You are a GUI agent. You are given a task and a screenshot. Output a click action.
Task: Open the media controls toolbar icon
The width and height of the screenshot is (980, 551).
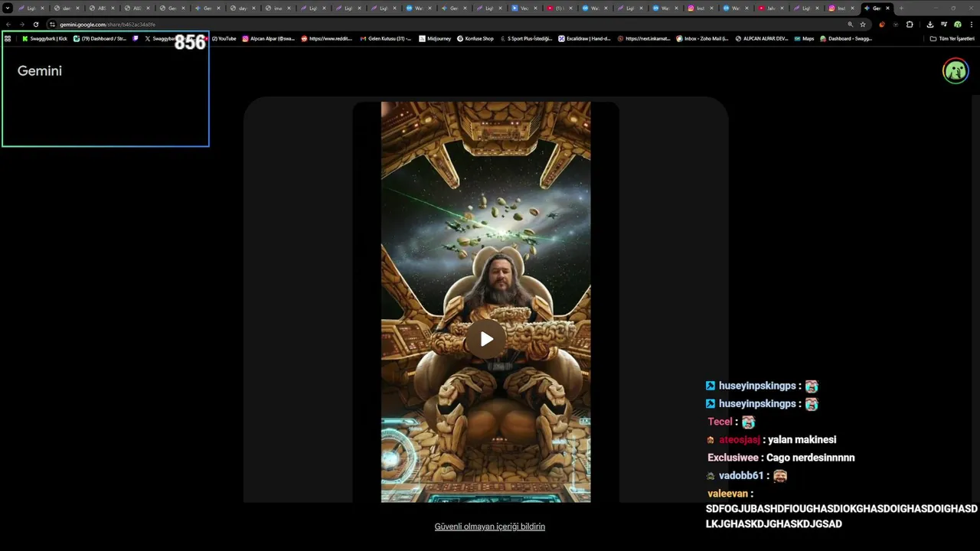pos(944,24)
